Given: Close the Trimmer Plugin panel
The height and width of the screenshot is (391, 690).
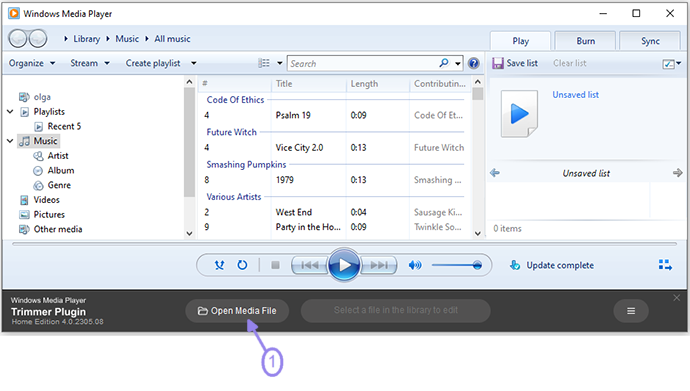Looking at the screenshot, I should tap(677, 298).
